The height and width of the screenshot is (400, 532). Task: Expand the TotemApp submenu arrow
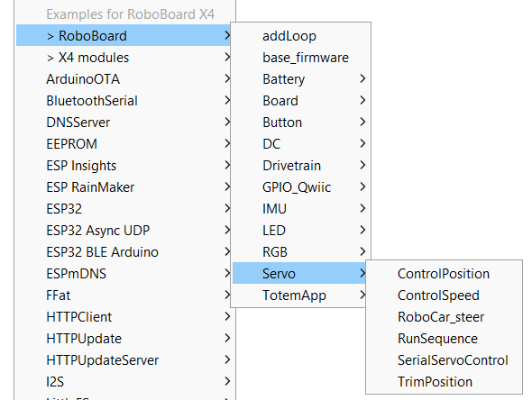(362, 295)
